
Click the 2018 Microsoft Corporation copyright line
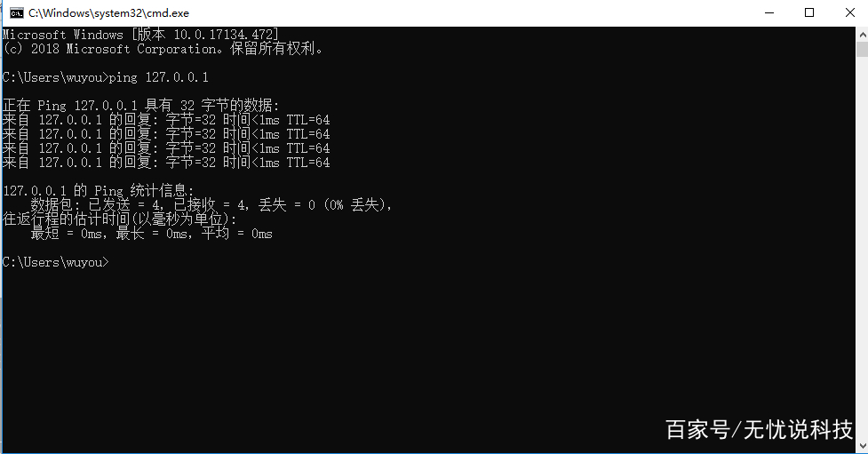(163, 49)
